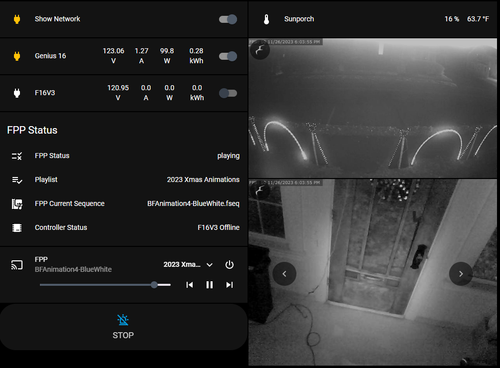
Task: Open the front door camera feed
Action: tap(373, 272)
